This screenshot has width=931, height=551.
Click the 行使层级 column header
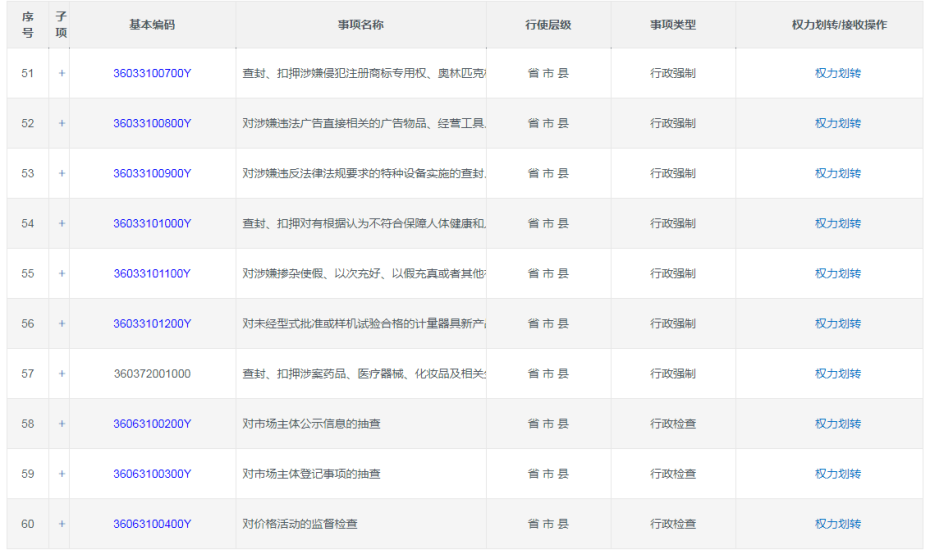tap(548, 24)
